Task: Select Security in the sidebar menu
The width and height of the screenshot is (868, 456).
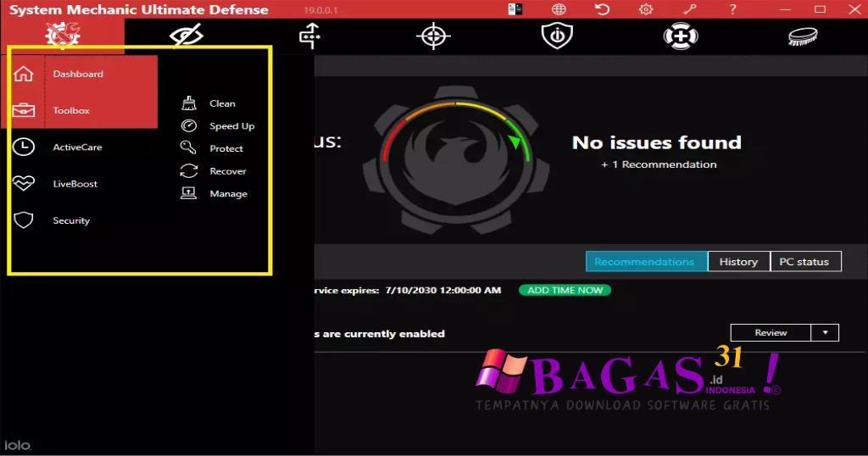Action: 71,220
